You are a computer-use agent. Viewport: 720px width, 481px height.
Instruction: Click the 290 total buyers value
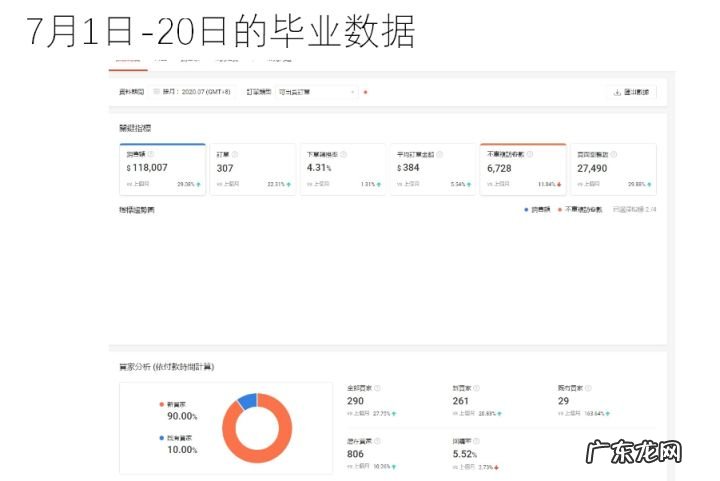355,401
